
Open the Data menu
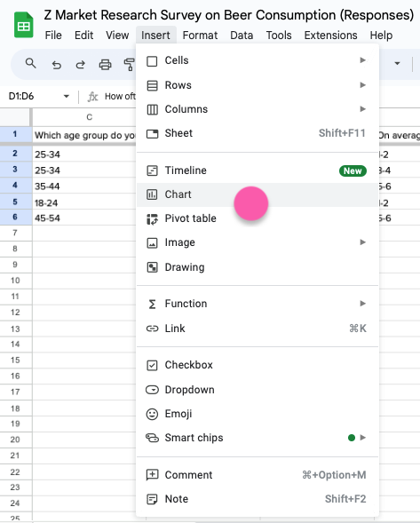(x=242, y=36)
